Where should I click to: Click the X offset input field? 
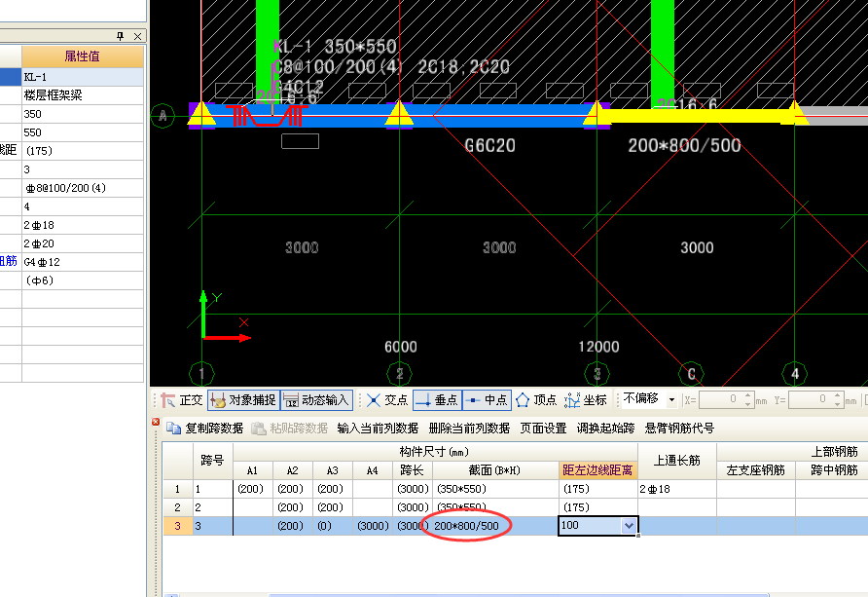point(720,400)
